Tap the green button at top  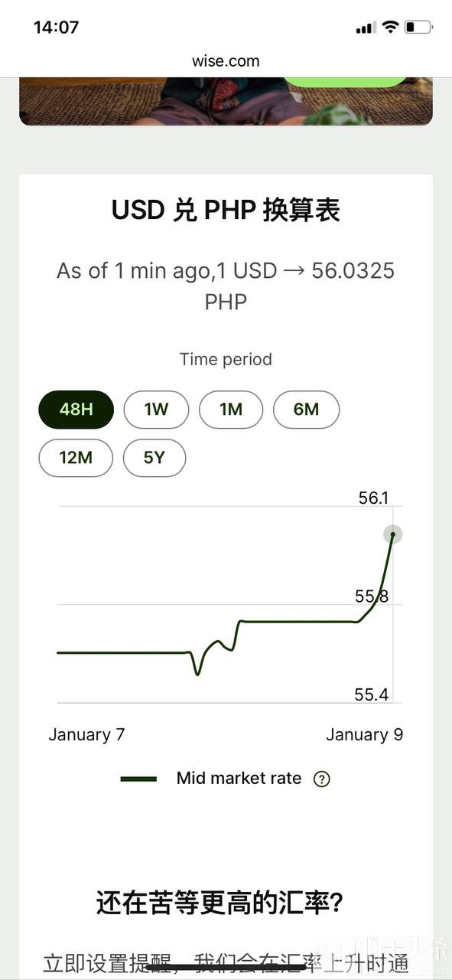[346, 81]
